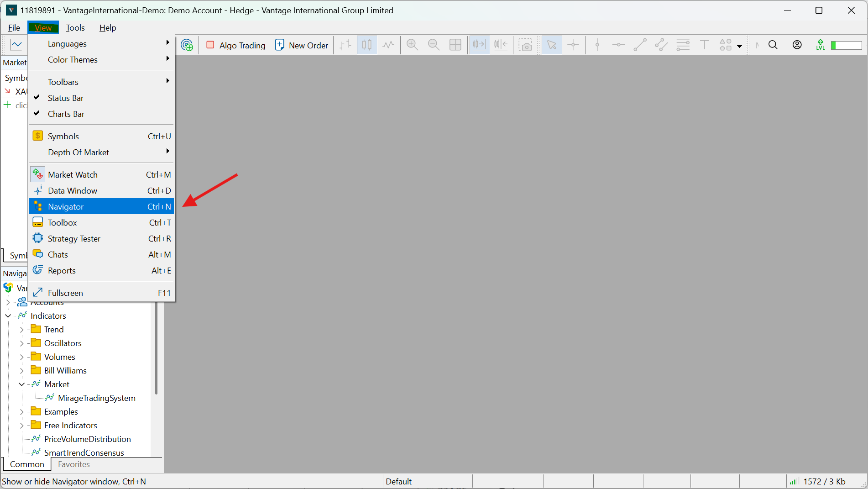Click the shapes objects icon

pyautogui.click(x=726, y=45)
